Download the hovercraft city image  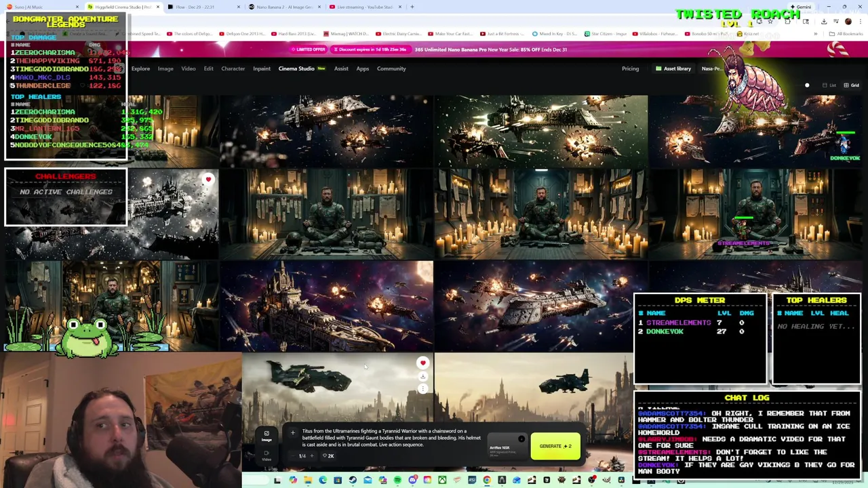coord(422,377)
